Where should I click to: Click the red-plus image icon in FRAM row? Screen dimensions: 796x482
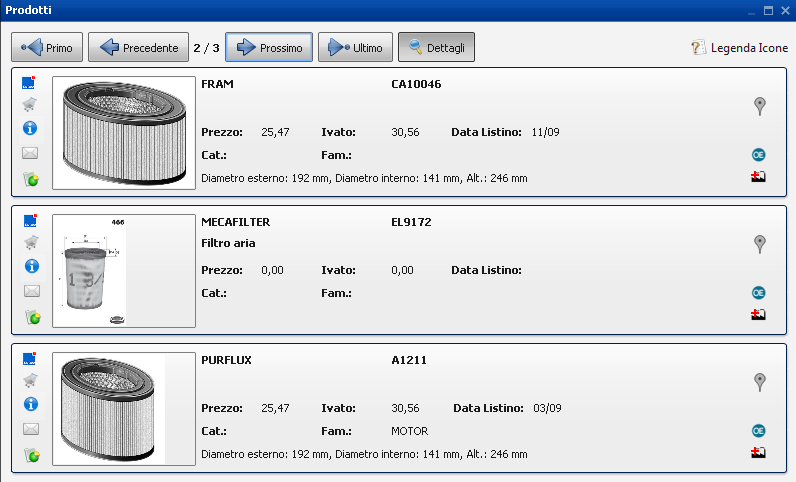pyautogui.click(x=758, y=176)
